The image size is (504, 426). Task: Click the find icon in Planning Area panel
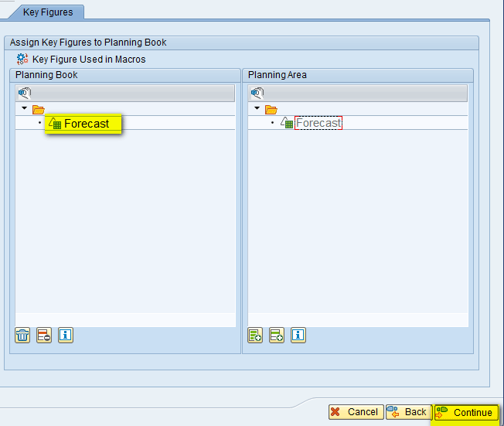pos(257,94)
